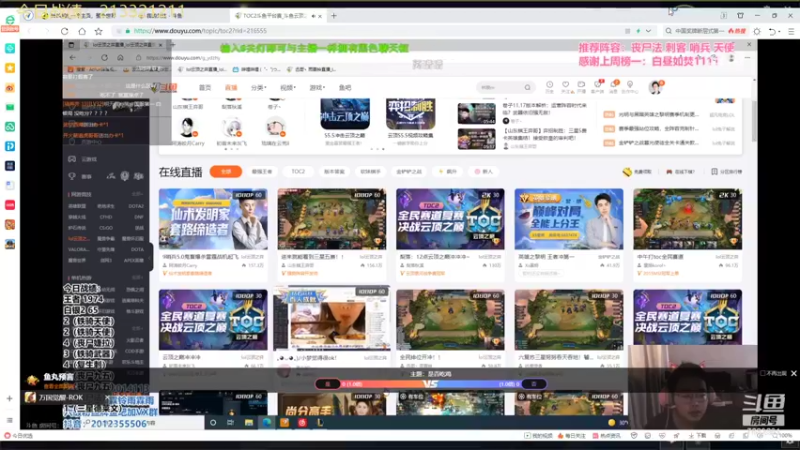This screenshot has width=800, height=450.
Task: Reload the page with the browser refresh icon
Action: (64, 31)
